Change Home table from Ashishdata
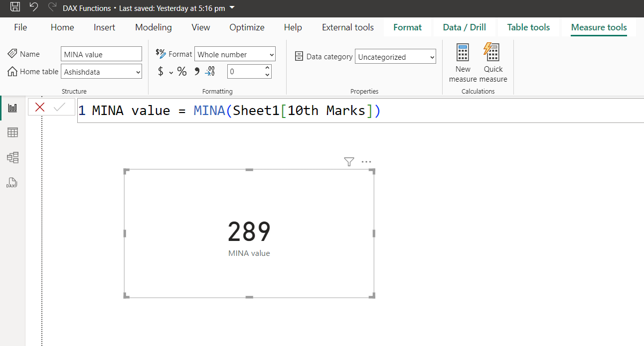 [101, 71]
